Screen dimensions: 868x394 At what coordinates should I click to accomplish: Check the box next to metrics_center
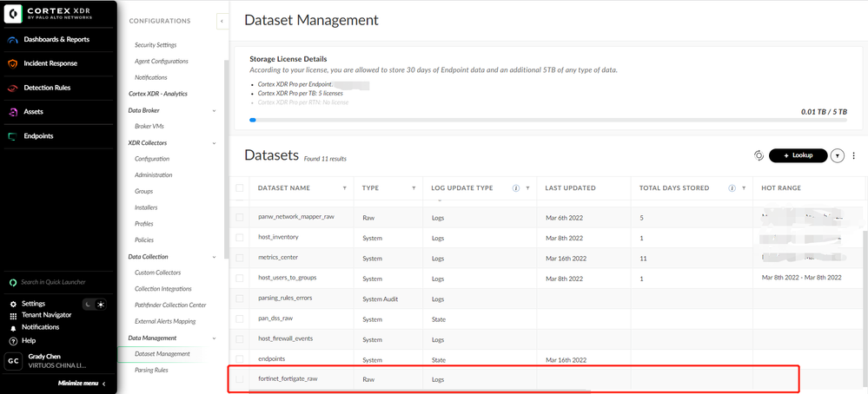pos(240,258)
